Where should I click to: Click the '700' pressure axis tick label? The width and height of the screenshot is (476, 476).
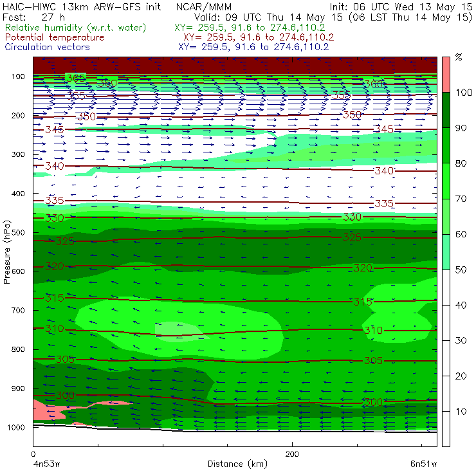[x=18, y=311]
